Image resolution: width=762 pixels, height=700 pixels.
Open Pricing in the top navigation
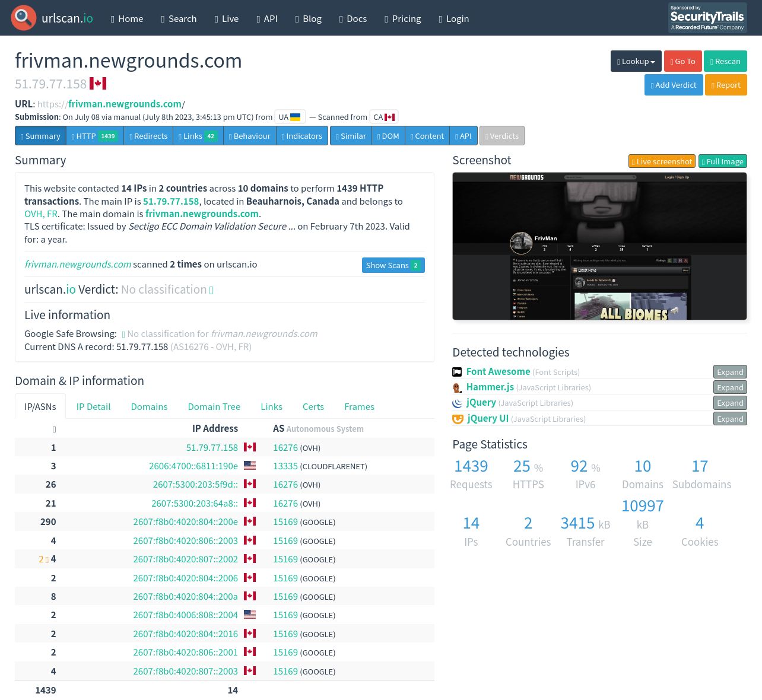point(403,18)
